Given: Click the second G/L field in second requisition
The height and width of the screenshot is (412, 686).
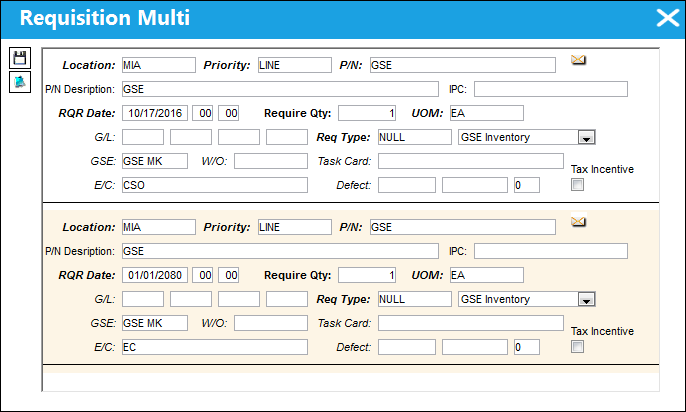Looking at the screenshot, I should click(x=191, y=300).
